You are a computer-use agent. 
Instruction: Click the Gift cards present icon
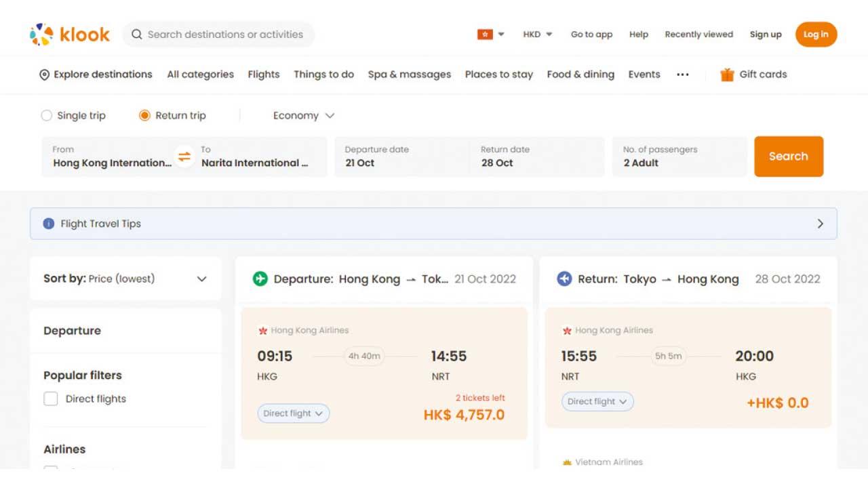pos(727,75)
